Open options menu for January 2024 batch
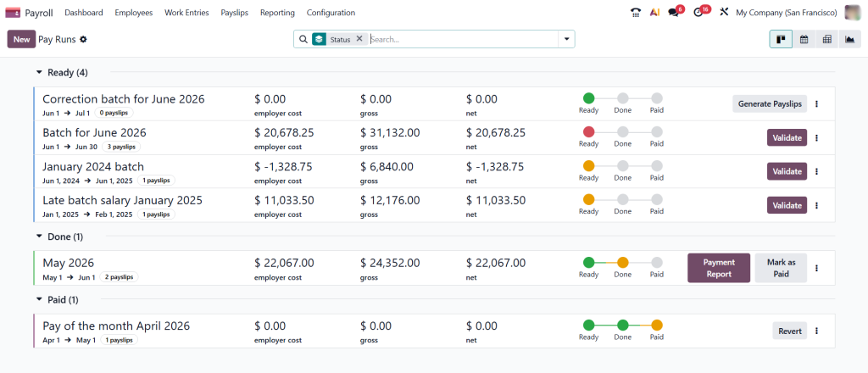Screen dimensions: 868x373 (x=816, y=171)
